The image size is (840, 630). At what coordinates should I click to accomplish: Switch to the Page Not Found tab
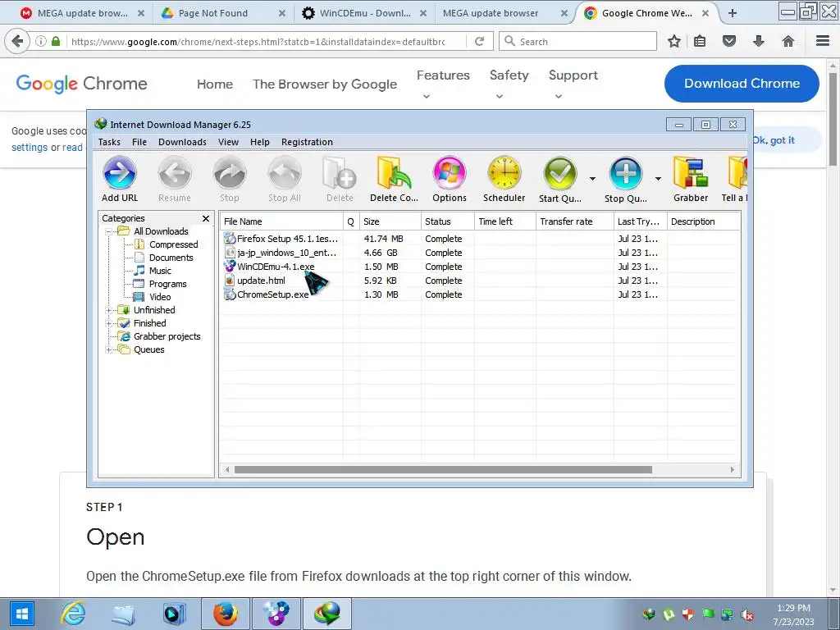[x=222, y=13]
